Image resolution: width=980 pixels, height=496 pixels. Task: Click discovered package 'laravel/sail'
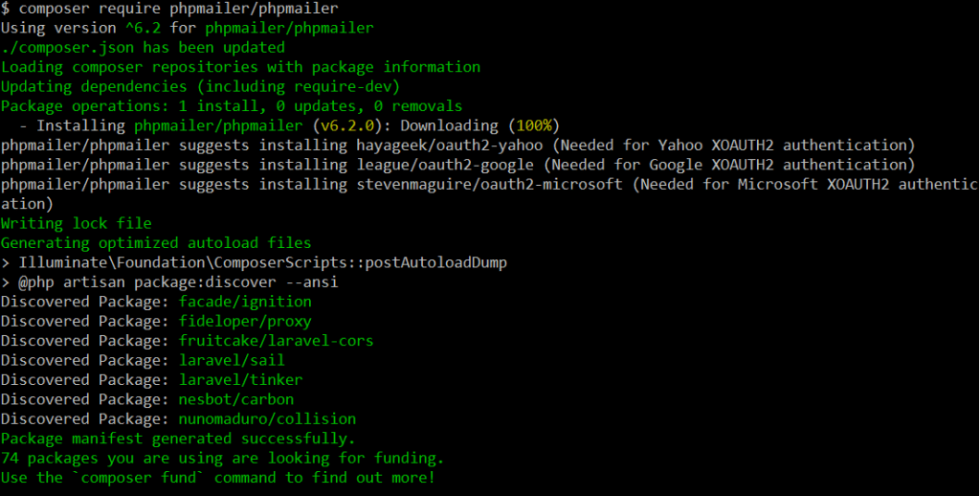pos(232,360)
